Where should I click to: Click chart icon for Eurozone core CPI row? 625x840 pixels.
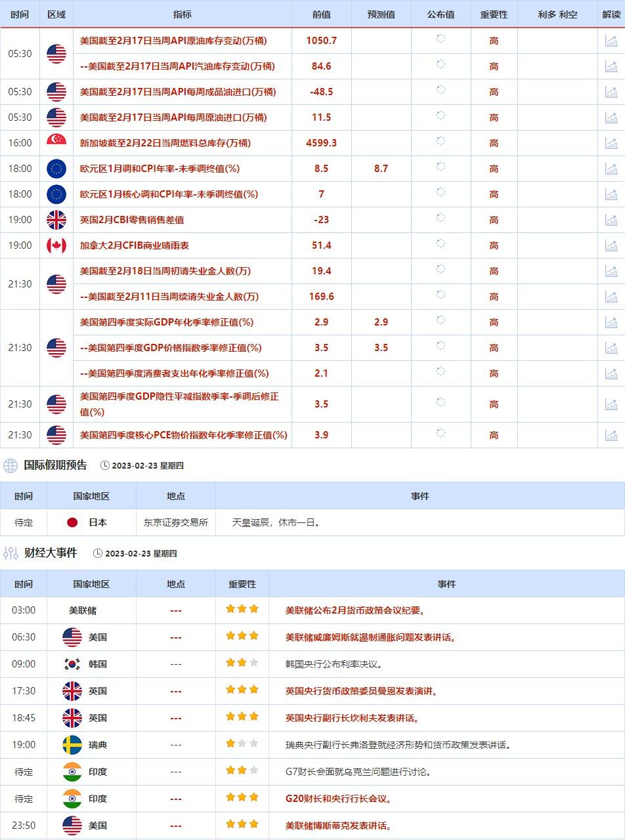[x=611, y=194]
